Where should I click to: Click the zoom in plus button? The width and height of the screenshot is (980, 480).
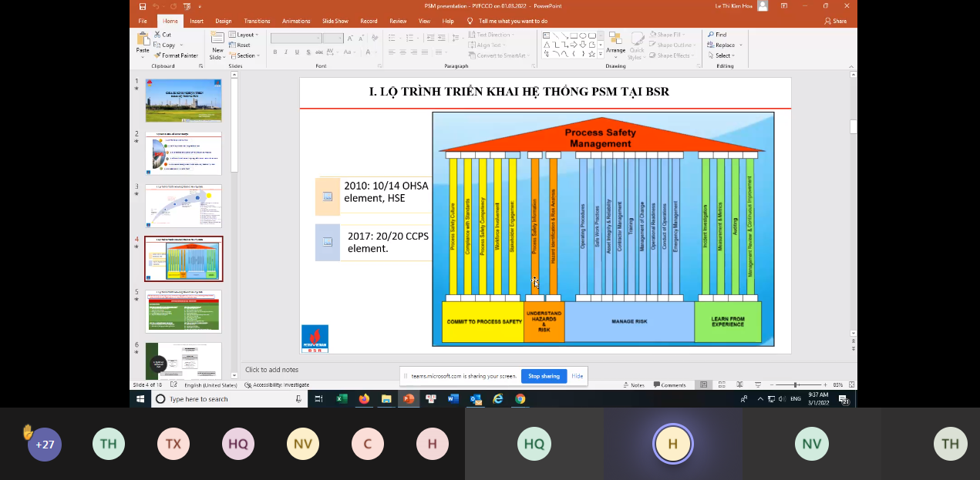[x=825, y=384]
